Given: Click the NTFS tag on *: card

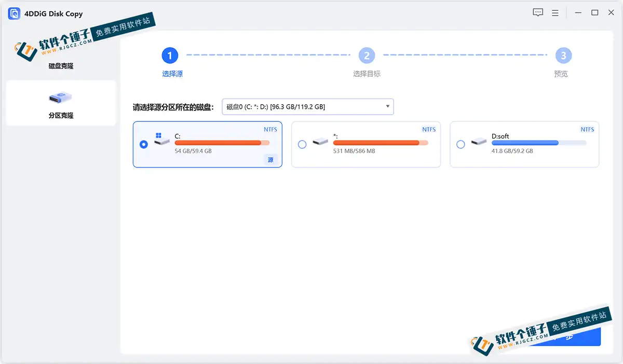Looking at the screenshot, I should pyautogui.click(x=429, y=130).
